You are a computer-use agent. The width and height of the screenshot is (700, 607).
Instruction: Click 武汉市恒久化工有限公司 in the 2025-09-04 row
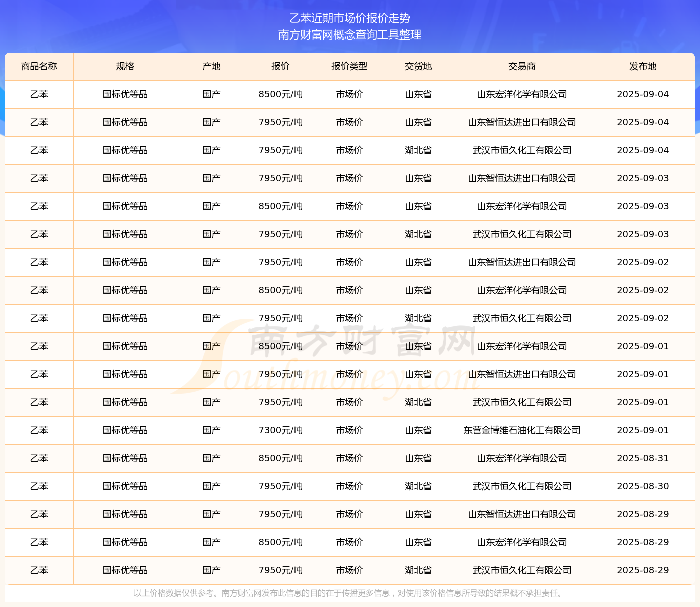(x=522, y=150)
